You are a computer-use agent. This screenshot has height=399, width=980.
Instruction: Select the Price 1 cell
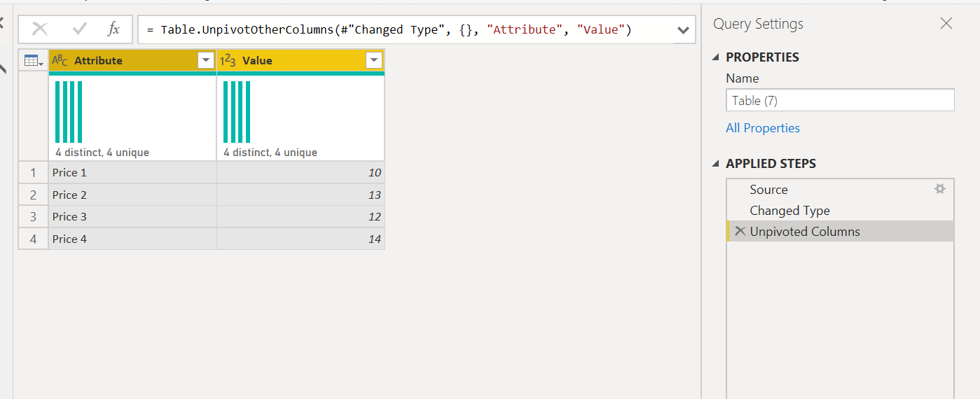132,173
